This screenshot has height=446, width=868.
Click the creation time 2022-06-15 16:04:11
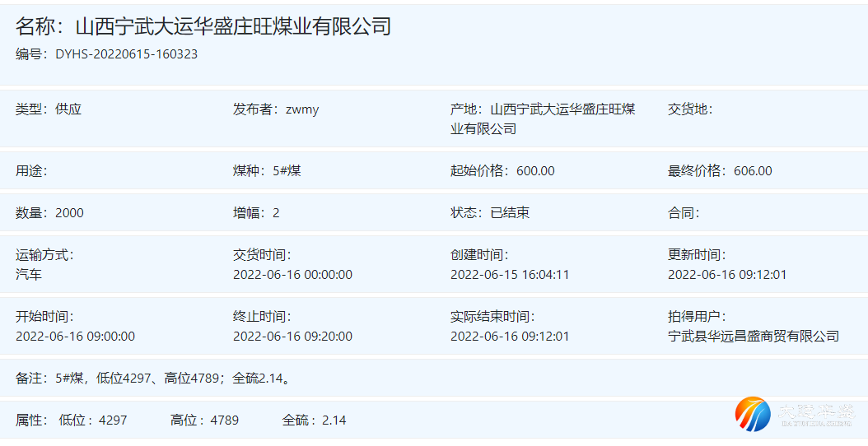pos(510,274)
